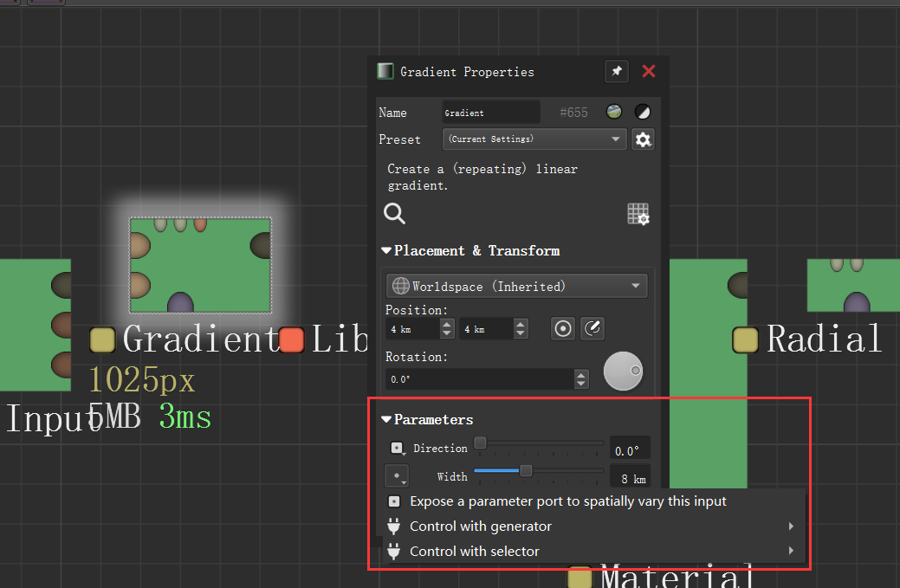This screenshot has width=900, height=588.
Task: Open preset settings gear button
Action: coord(643,139)
